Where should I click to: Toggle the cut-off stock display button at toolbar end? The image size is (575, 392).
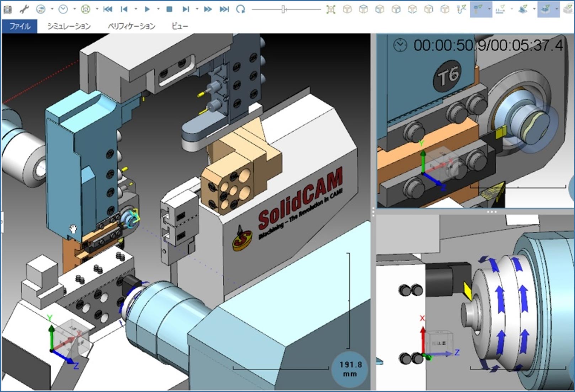pyautogui.click(x=568, y=9)
